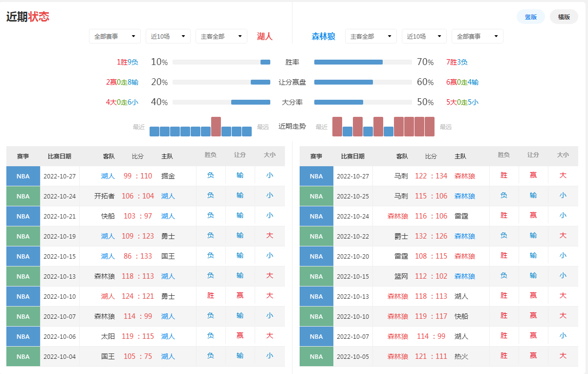The width and height of the screenshot is (588, 374).
Task: Open the 全部赛事 dropdown on the left
Action: click(x=114, y=36)
